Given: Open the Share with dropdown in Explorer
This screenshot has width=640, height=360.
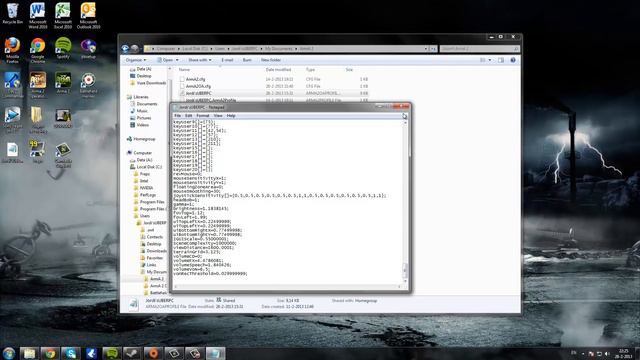Looking at the screenshot, I should point(200,60).
